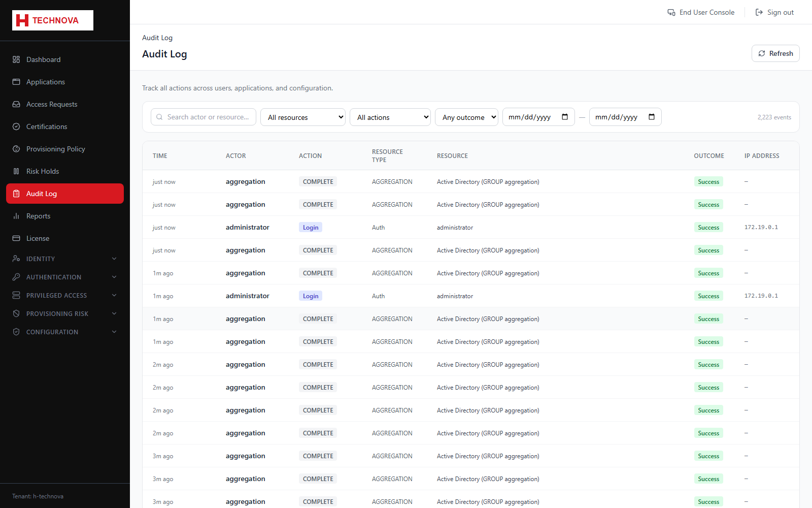
Task: Open the start date calendar picker
Action: tap(565, 117)
